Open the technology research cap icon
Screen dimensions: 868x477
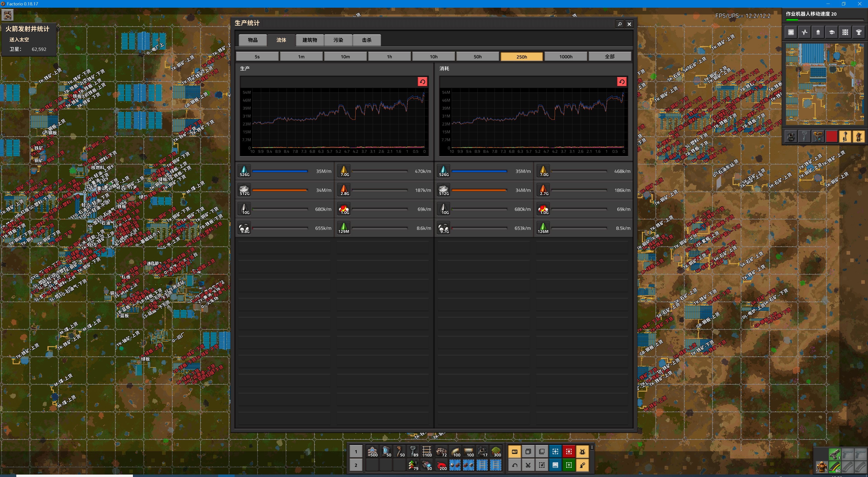click(x=831, y=32)
